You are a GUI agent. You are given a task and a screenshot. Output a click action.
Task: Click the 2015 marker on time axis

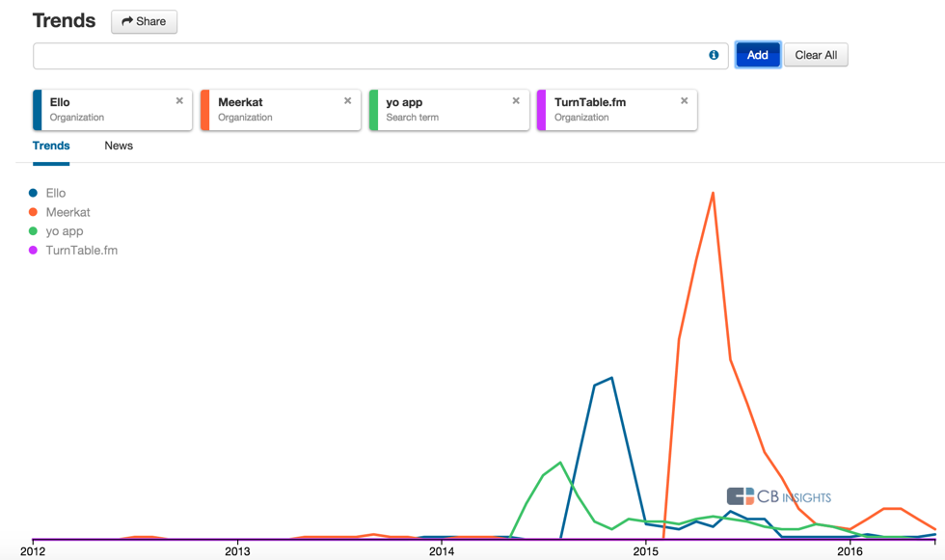point(646,551)
